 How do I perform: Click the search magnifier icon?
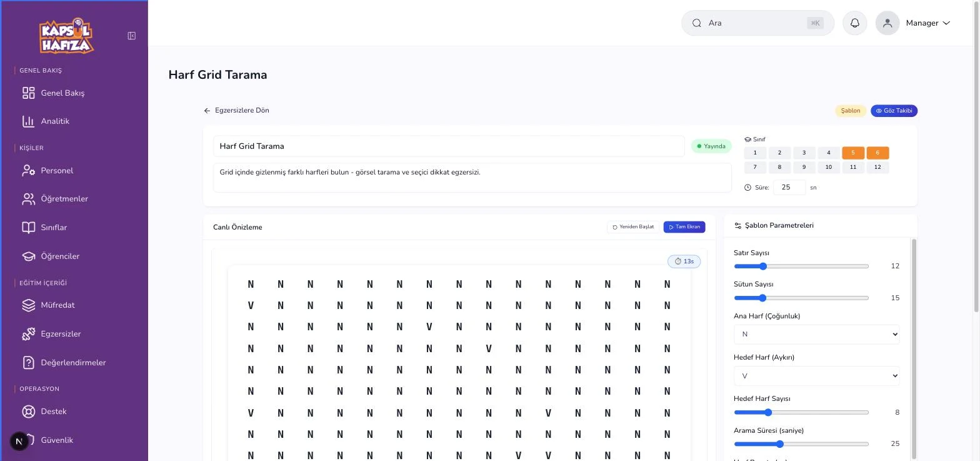pos(697,23)
